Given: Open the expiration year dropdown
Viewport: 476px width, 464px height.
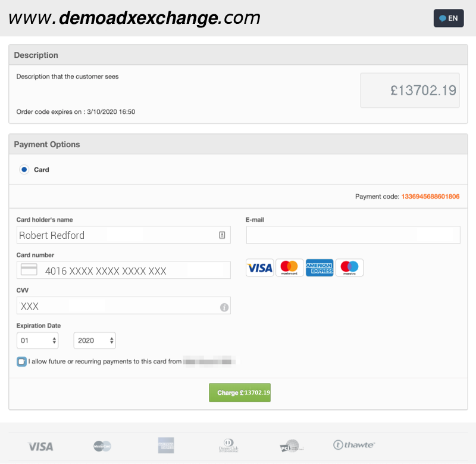Looking at the screenshot, I should click(x=95, y=341).
